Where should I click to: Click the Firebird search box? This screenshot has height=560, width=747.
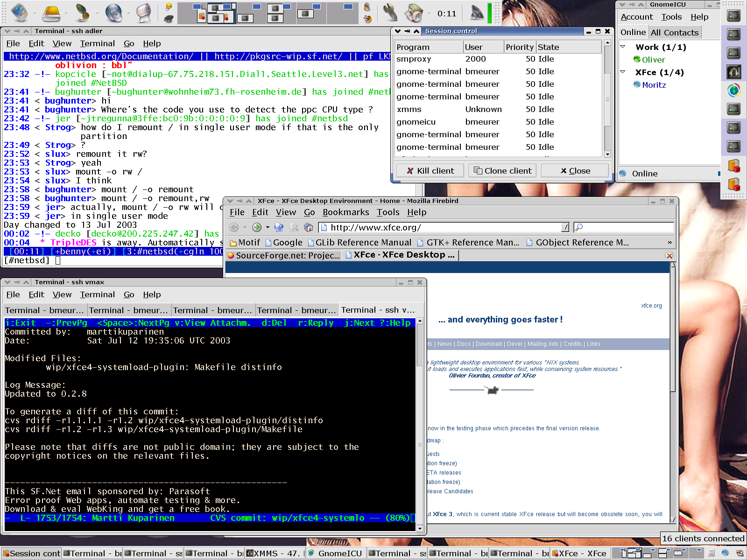coord(624,227)
